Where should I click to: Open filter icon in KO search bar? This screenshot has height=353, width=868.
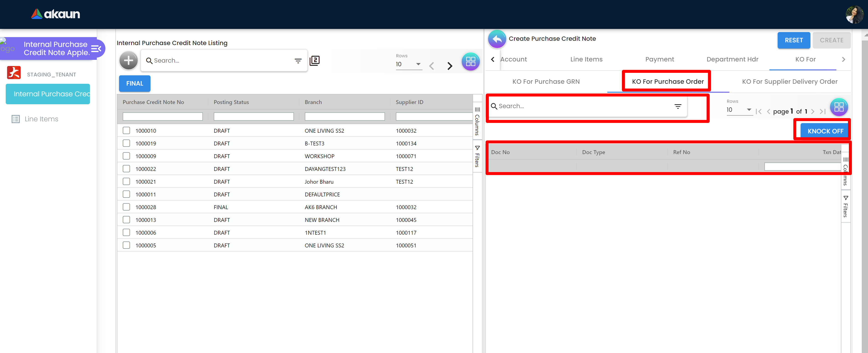pyautogui.click(x=678, y=107)
